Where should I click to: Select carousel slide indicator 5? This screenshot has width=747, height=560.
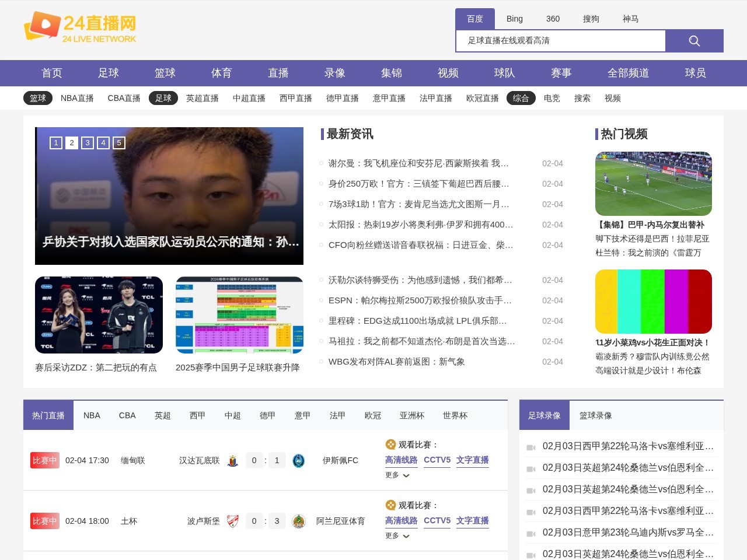point(119,143)
